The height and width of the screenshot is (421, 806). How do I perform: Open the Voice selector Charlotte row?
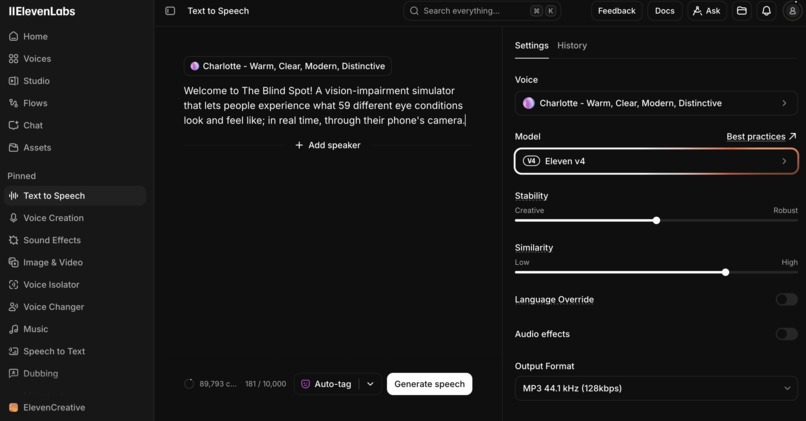click(656, 103)
